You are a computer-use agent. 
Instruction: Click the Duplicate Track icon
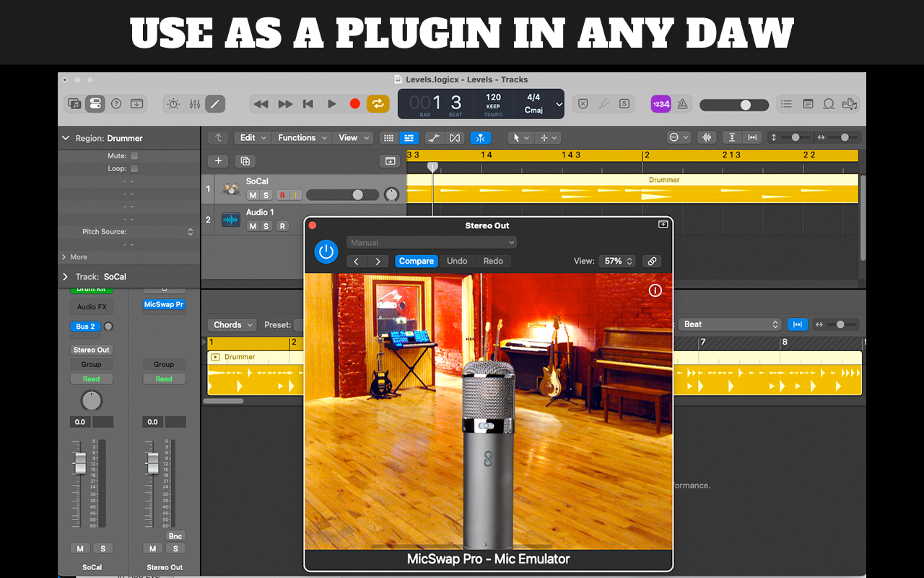pos(245,161)
